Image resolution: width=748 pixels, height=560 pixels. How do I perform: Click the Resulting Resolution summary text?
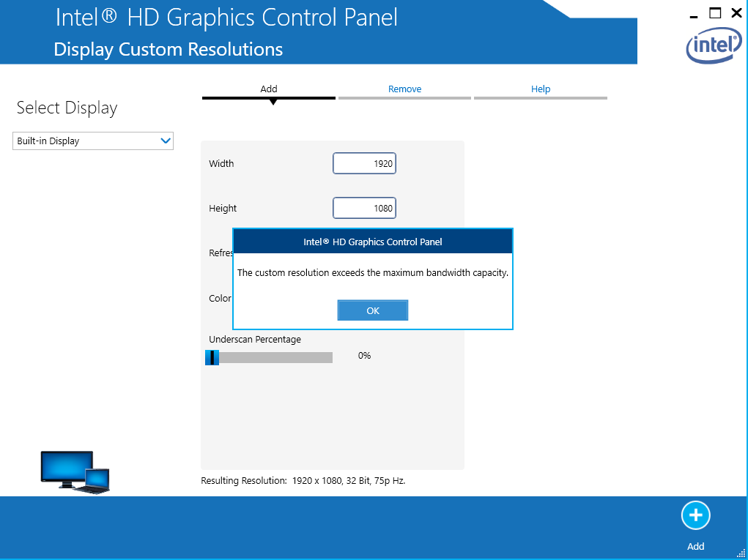pos(303,480)
